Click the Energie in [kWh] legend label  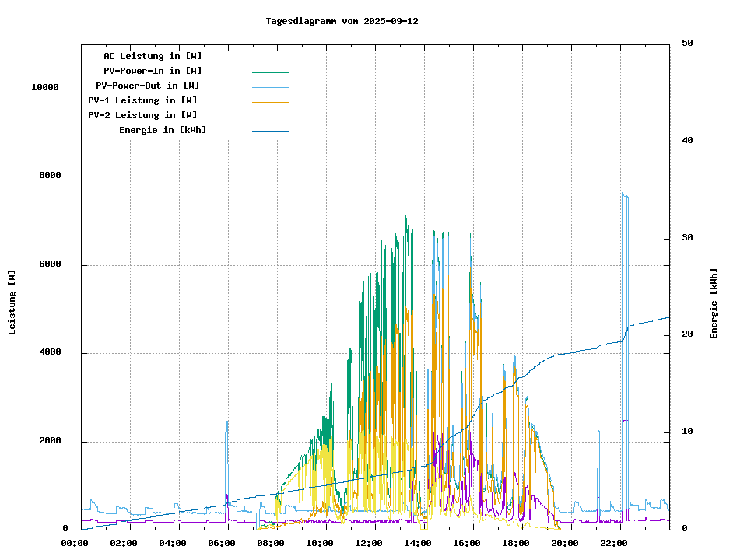(x=163, y=130)
